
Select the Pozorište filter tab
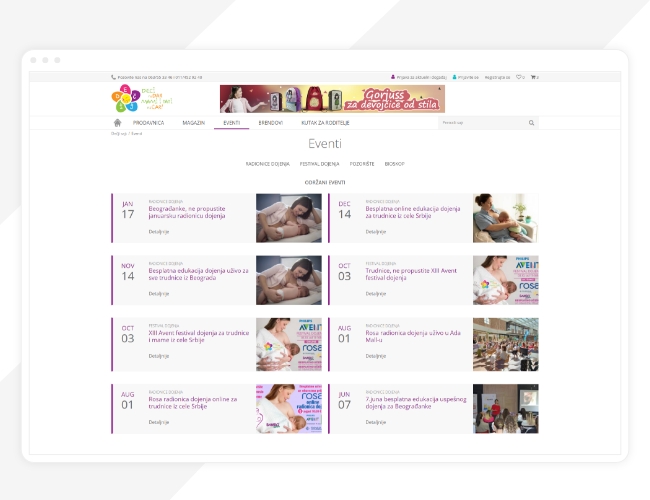click(362, 163)
